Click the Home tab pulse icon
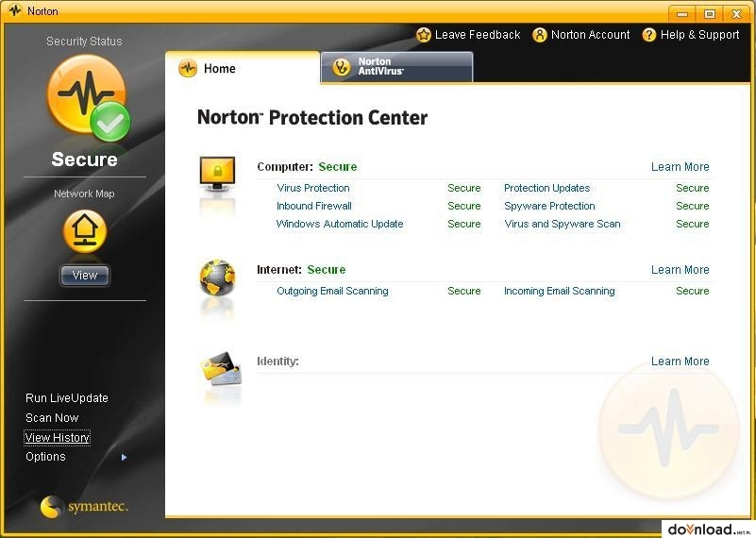 (188, 69)
